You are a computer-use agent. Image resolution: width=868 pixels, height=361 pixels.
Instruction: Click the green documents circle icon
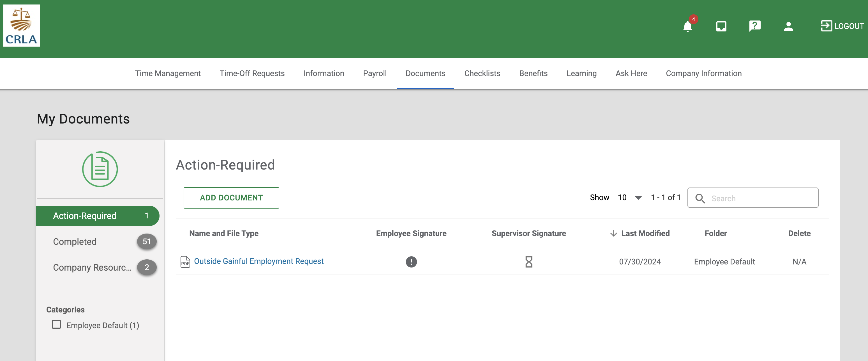coord(100,169)
